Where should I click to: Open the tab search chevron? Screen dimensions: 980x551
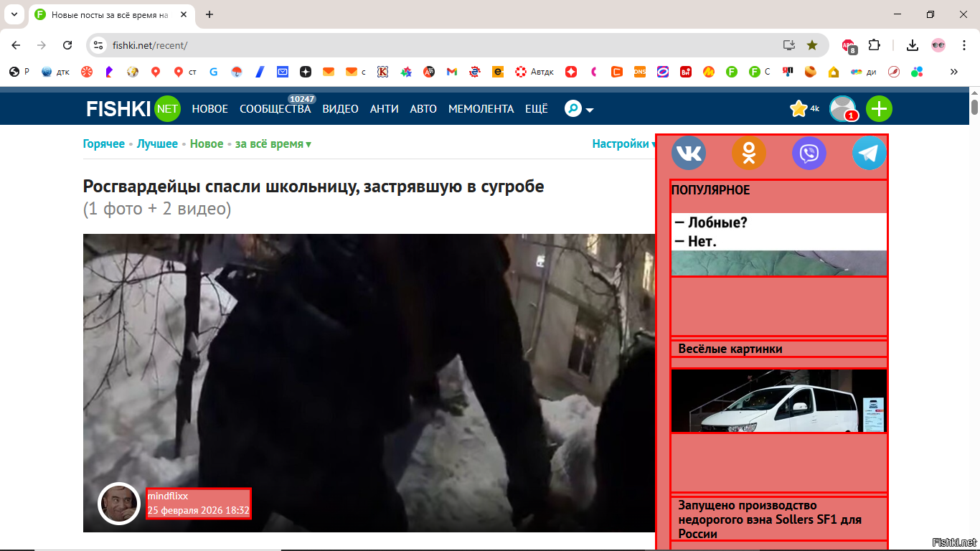[14, 14]
